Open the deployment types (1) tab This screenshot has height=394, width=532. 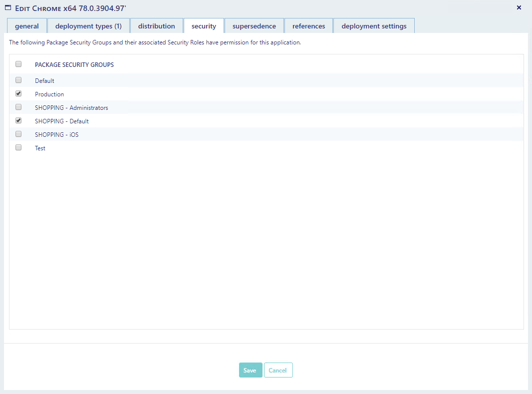click(88, 26)
